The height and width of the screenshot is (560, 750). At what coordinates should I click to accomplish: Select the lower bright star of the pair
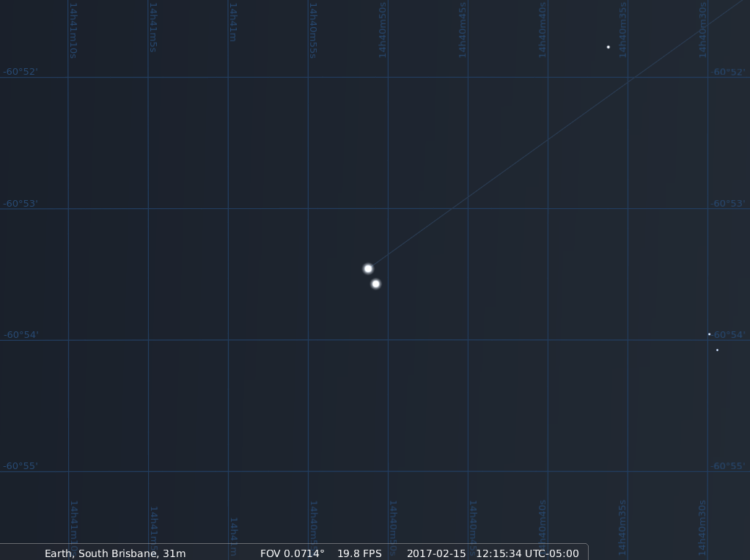tap(376, 284)
